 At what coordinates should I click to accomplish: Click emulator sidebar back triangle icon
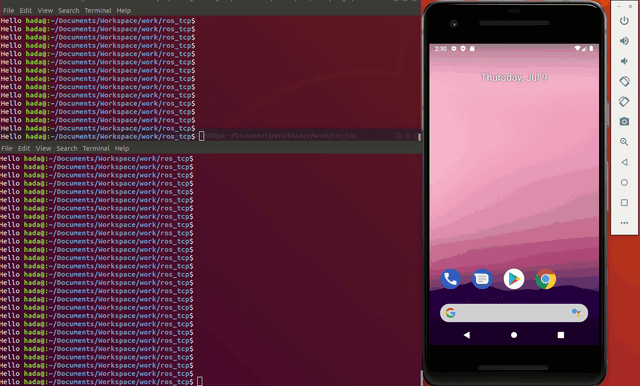click(624, 162)
